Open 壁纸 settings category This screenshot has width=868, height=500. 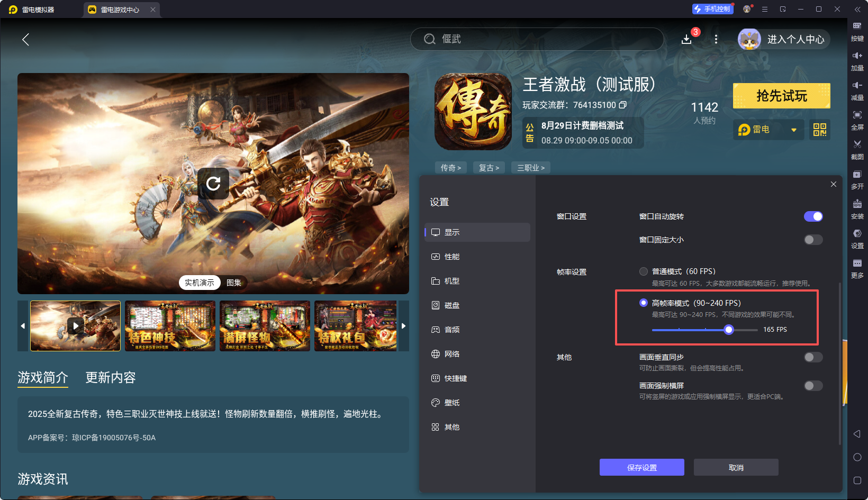pyautogui.click(x=477, y=403)
